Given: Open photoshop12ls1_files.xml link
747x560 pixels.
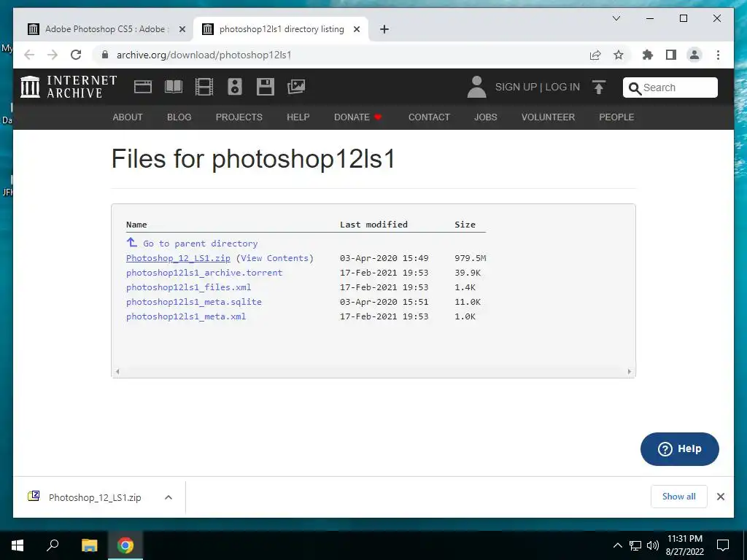Looking at the screenshot, I should click(189, 287).
